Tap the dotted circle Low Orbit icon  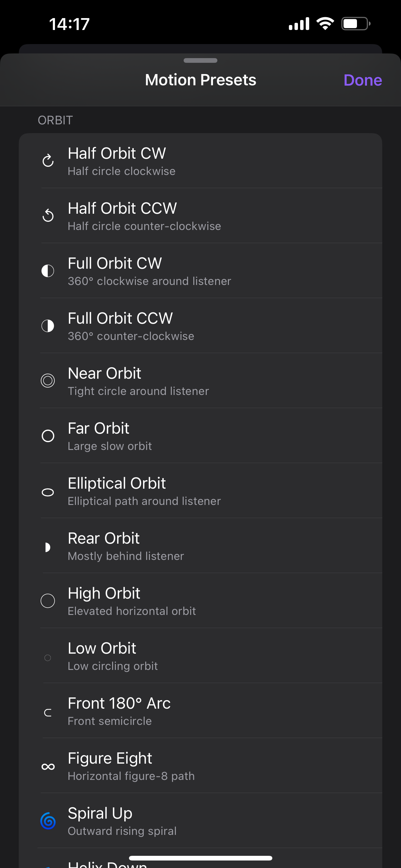point(48,658)
